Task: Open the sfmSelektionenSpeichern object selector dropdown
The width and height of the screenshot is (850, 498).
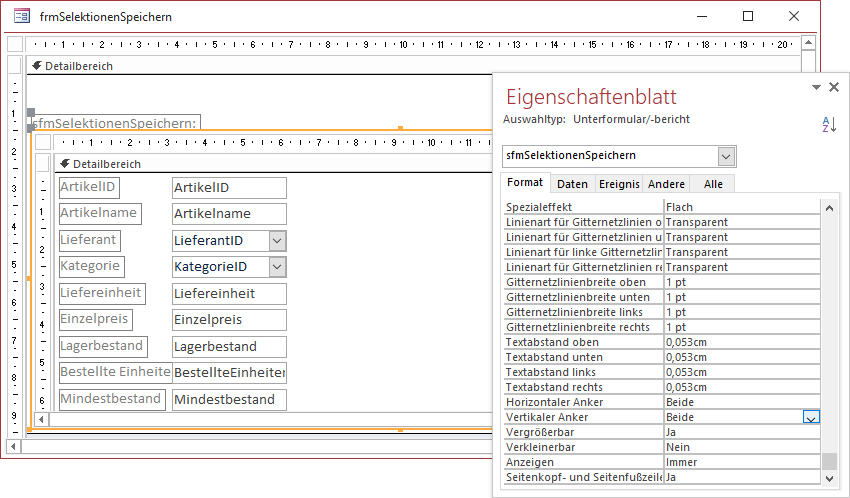Action: click(726, 157)
